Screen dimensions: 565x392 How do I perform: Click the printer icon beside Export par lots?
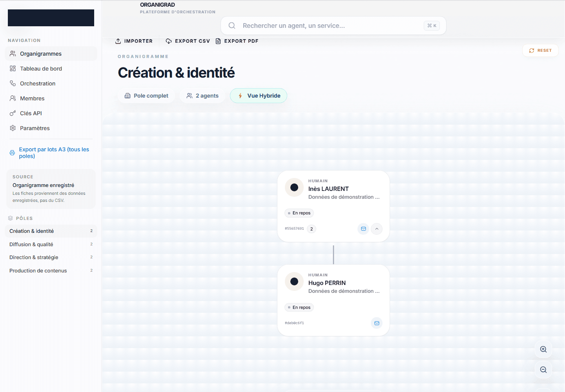coord(12,153)
